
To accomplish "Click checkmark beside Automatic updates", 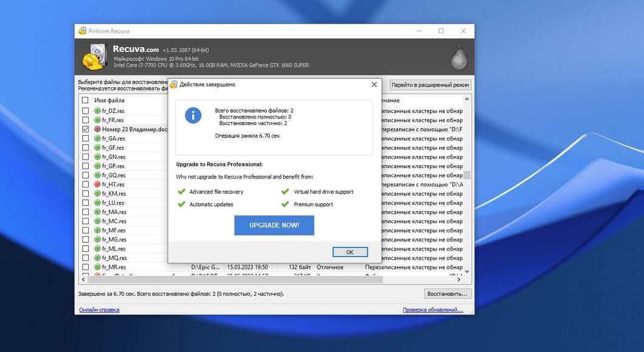I will click(182, 204).
